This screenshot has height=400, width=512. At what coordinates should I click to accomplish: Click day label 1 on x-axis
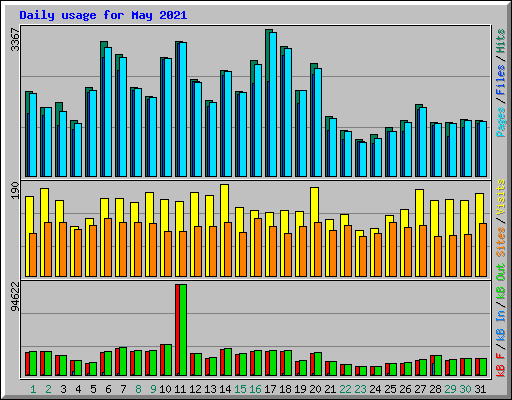[x=33, y=389]
